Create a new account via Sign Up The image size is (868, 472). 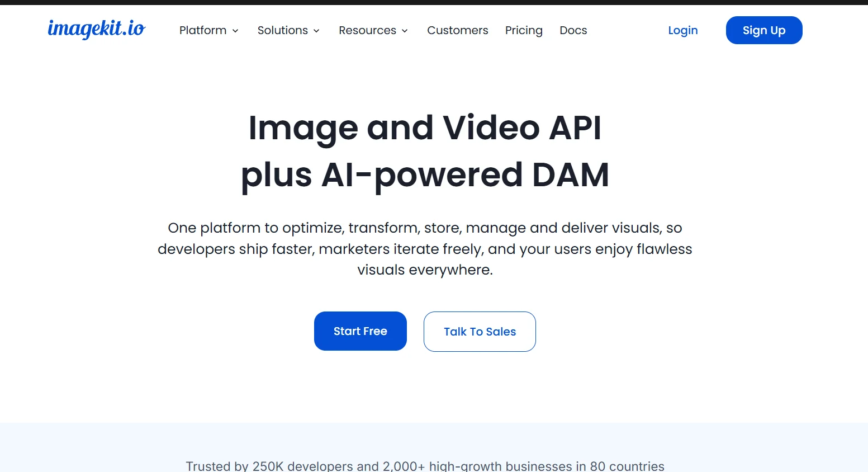point(763,30)
